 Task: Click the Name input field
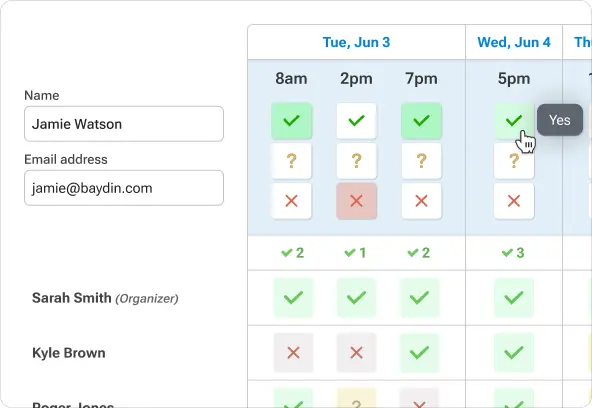[124, 124]
